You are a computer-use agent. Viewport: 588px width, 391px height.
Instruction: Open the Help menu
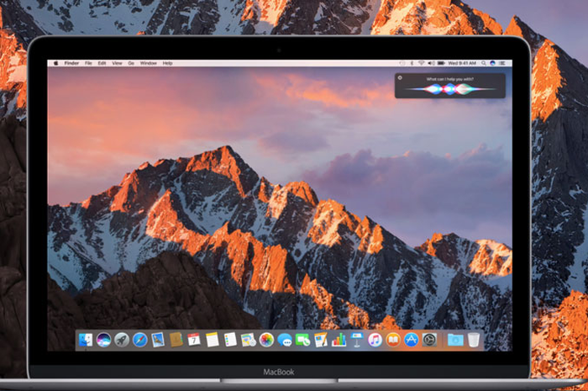click(x=167, y=63)
